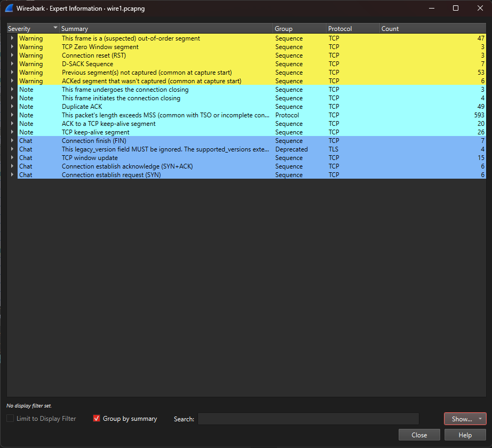Select the 'TCP Zero Window segment' summary text
This screenshot has height=448, width=492.
click(100, 47)
